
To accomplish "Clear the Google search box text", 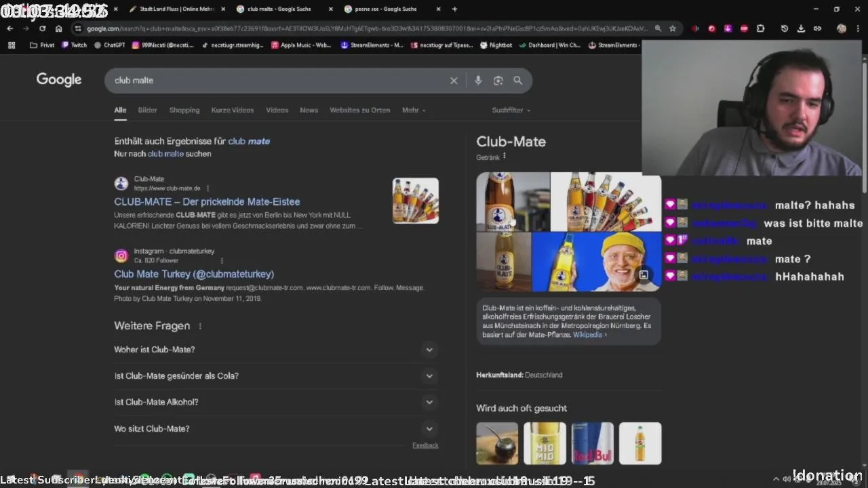I will (454, 81).
